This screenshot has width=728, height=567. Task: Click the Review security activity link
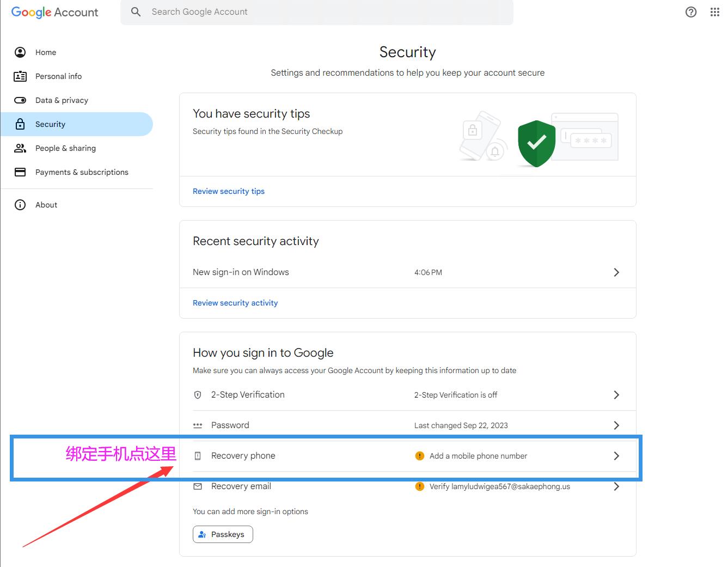pos(235,303)
